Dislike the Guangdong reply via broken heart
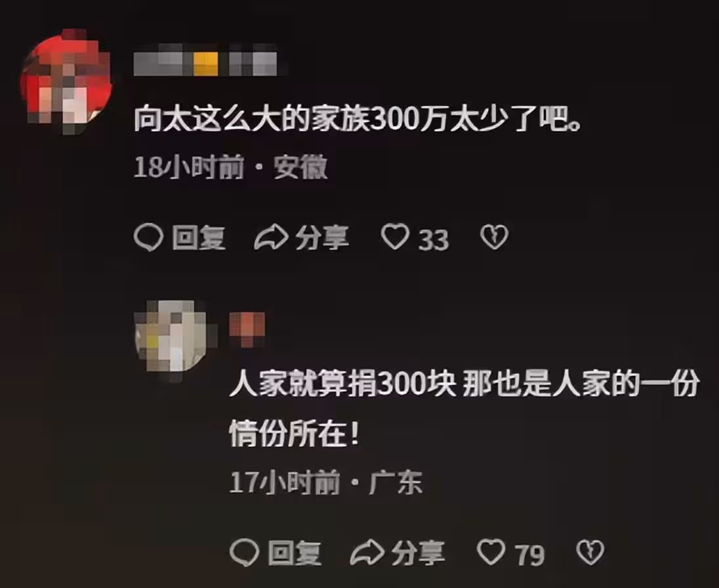The image size is (719, 588). pyautogui.click(x=590, y=552)
